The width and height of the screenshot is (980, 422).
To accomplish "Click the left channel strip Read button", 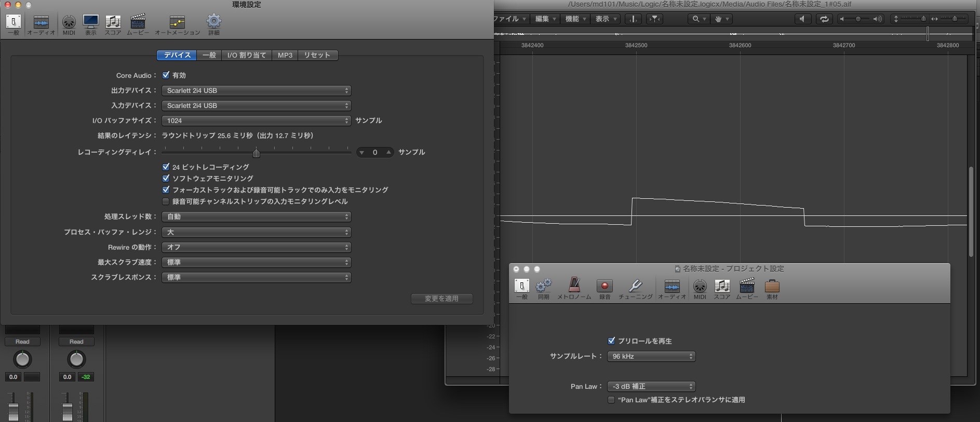I will (22, 342).
